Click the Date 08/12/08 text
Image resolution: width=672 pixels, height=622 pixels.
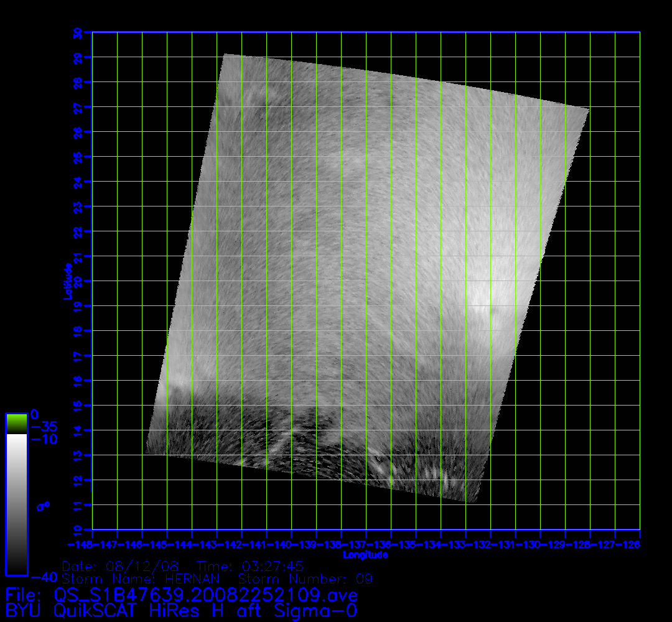click(x=121, y=567)
